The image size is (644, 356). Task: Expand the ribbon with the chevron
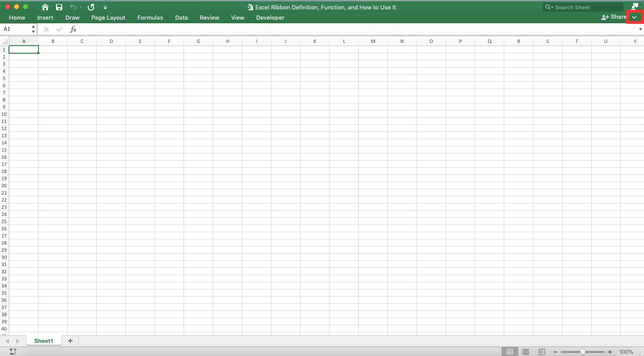[634, 17]
